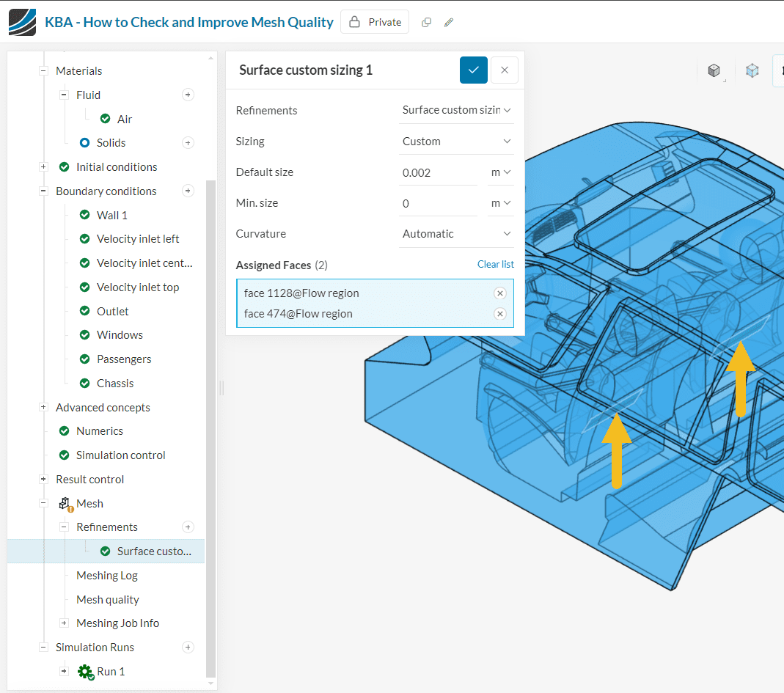Add a new refinement plus icon
The image size is (784, 693).
point(188,527)
